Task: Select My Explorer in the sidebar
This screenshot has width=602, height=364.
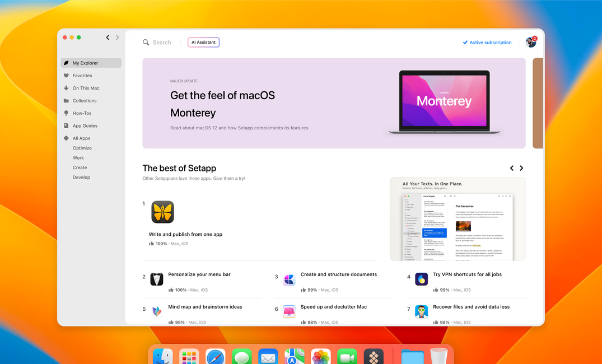Action: click(x=91, y=63)
